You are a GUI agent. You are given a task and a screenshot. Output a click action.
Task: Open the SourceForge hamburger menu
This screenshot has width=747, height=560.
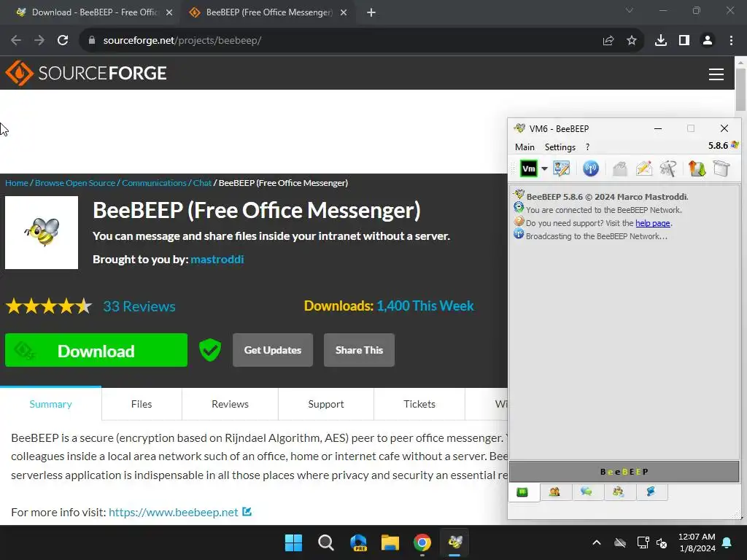tap(716, 74)
